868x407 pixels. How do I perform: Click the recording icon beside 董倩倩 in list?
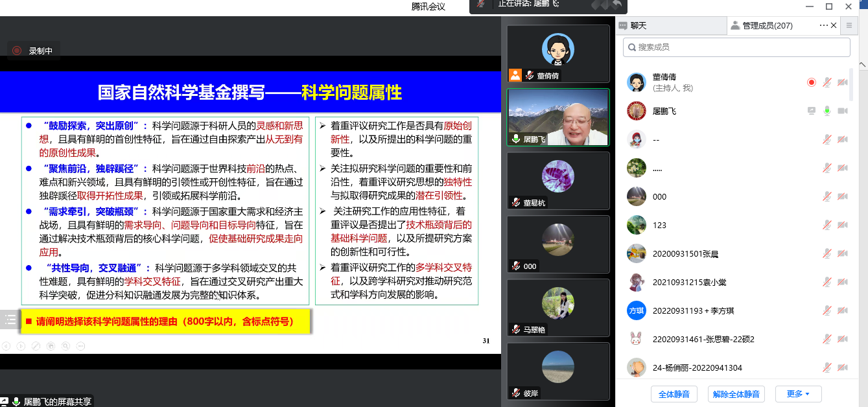(811, 82)
